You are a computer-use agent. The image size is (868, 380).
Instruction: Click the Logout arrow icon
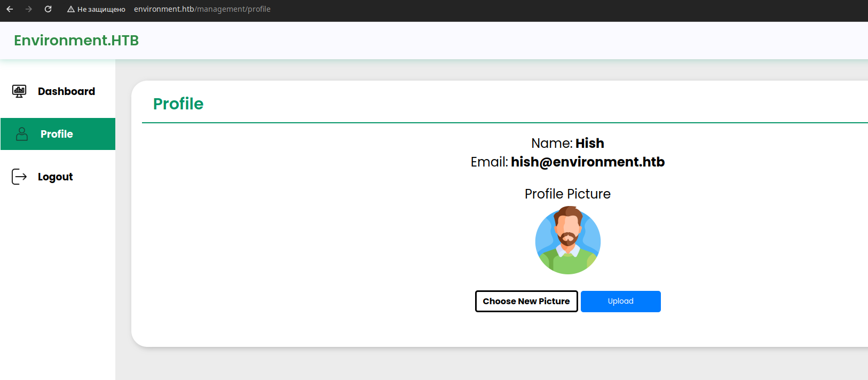click(19, 177)
